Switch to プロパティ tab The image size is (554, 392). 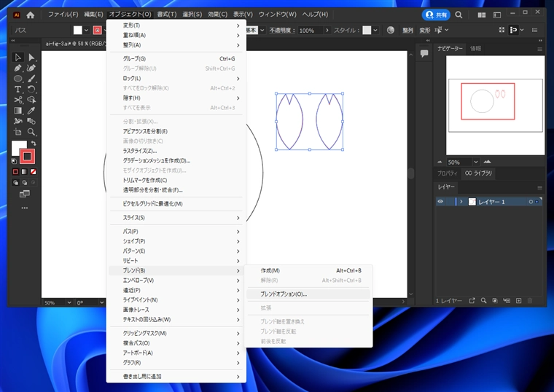coord(448,173)
